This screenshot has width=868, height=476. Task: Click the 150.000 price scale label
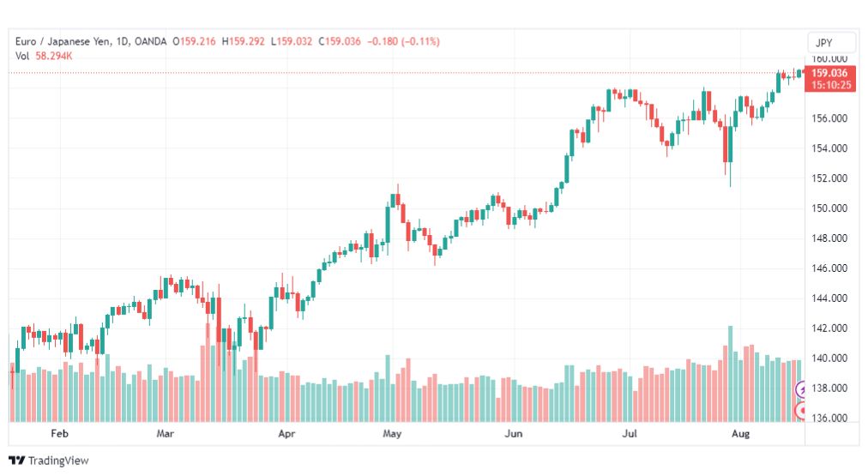pyautogui.click(x=829, y=208)
